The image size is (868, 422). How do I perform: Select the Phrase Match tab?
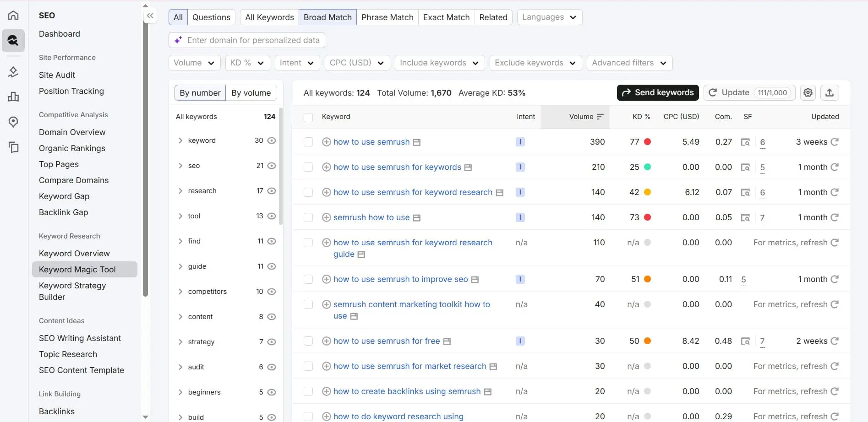(388, 17)
